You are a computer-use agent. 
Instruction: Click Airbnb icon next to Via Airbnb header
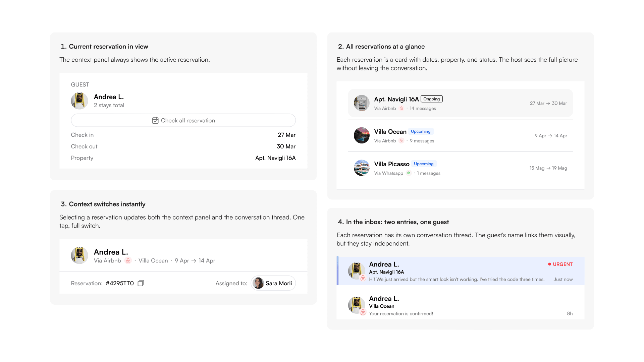[128, 261]
